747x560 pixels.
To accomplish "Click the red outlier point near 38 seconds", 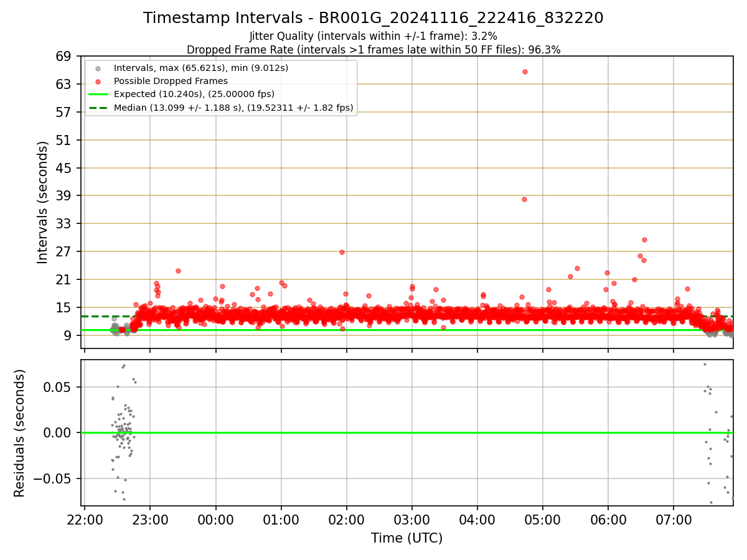I will click(x=524, y=199).
